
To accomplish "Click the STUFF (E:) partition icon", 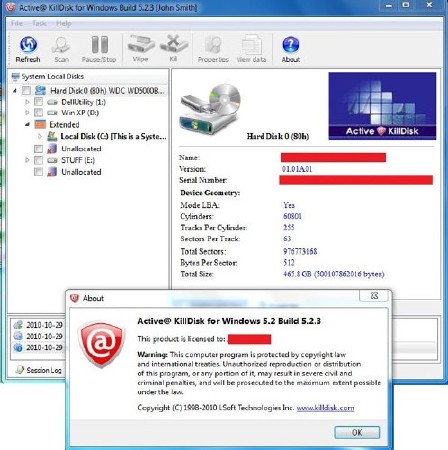I will 52,160.
